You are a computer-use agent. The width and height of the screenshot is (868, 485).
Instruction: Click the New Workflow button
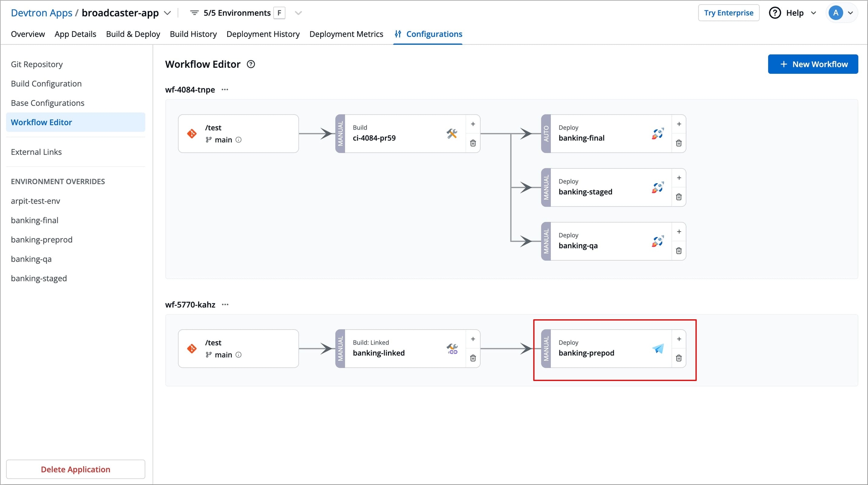(813, 64)
